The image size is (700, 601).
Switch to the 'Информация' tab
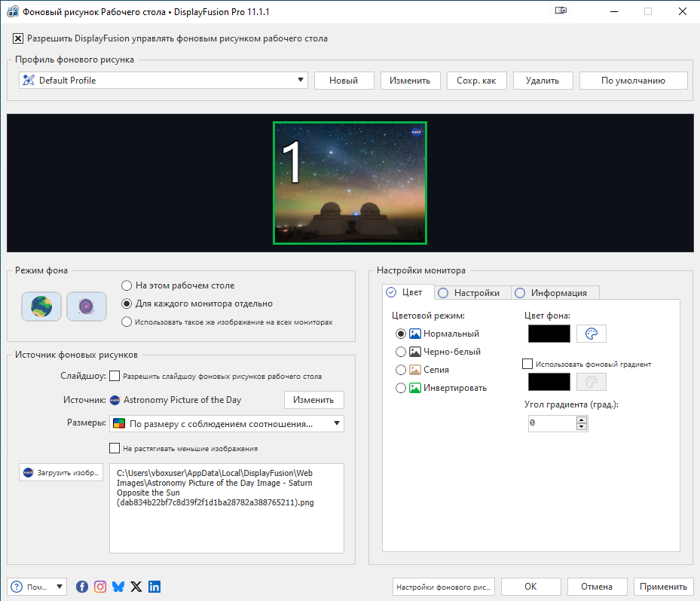tap(555, 293)
